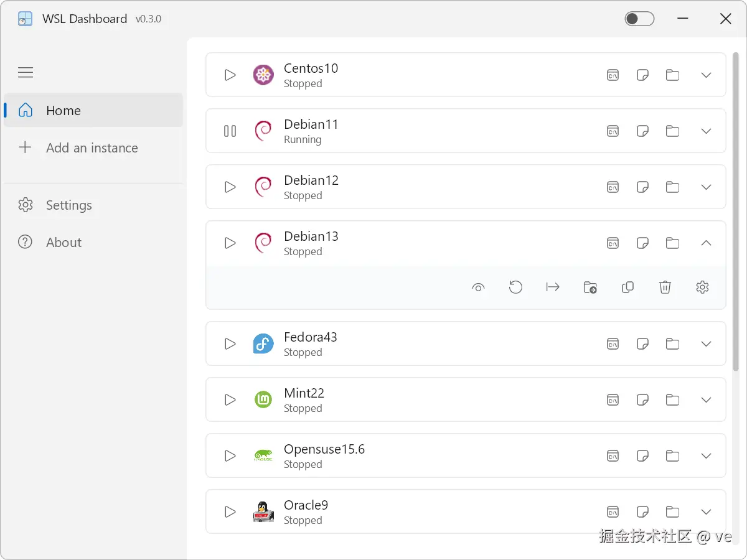Open the note icon for Fedora43
The width and height of the screenshot is (747, 560).
point(643,344)
